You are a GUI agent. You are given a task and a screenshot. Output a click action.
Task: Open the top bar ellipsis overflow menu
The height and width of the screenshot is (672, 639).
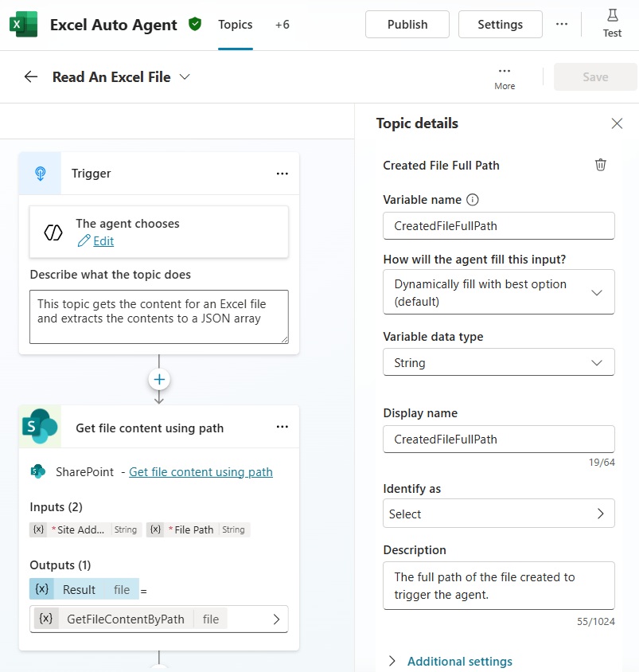[x=562, y=24]
